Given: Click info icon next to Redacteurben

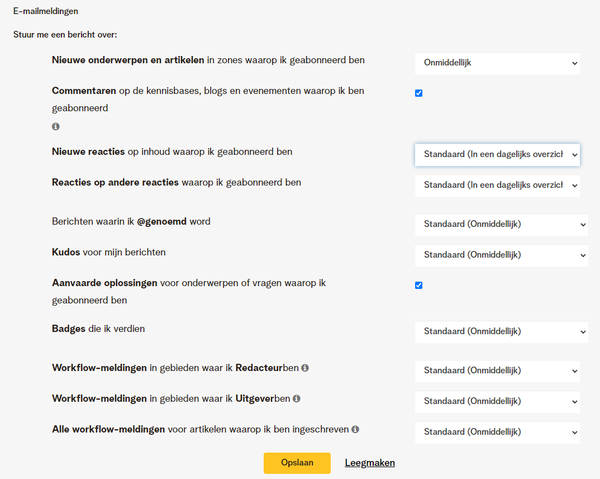Looking at the screenshot, I should click(305, 368).
